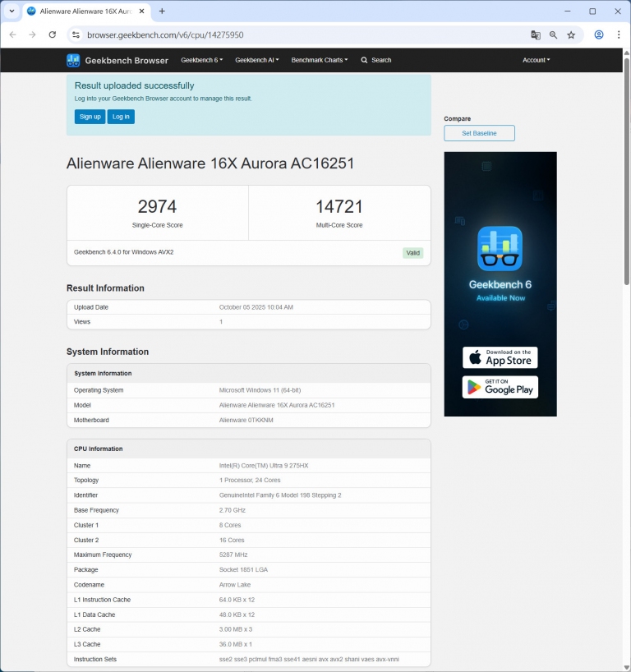The height and width of the screenshot is (672, 631).
Task: Click Search in the navigation bar
Action: click(376, 60)
